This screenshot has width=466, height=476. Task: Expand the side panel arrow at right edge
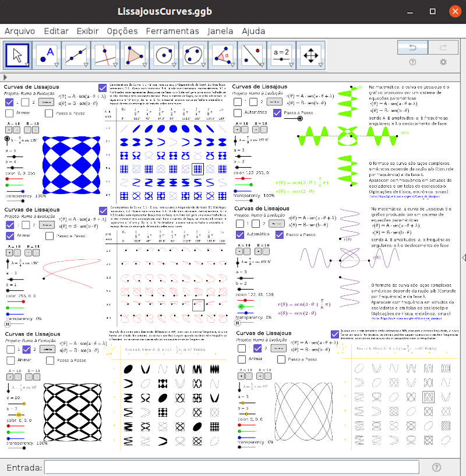(464, 258)
